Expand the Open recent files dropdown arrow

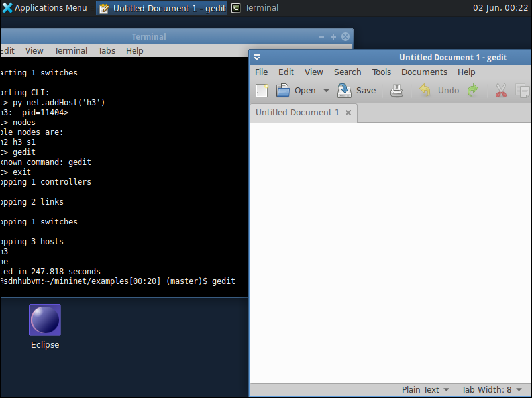326,91
